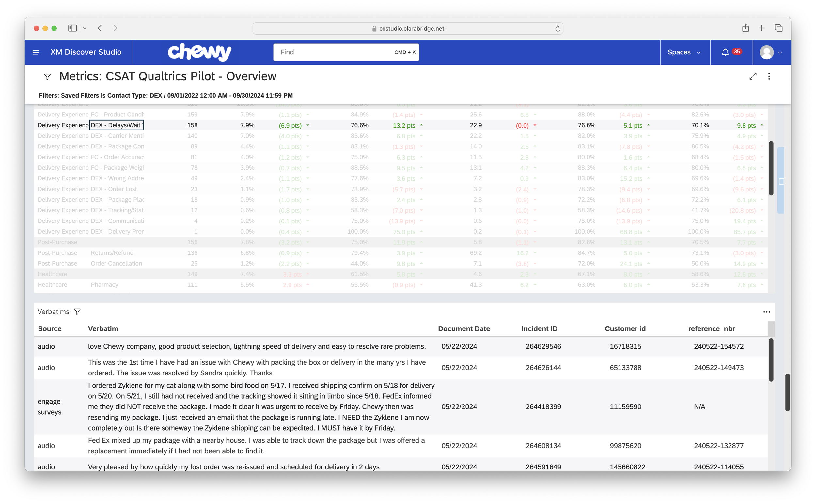Screen dimensions: 816x504
Task: Open the notifications bell
Action: coord(725,52)
